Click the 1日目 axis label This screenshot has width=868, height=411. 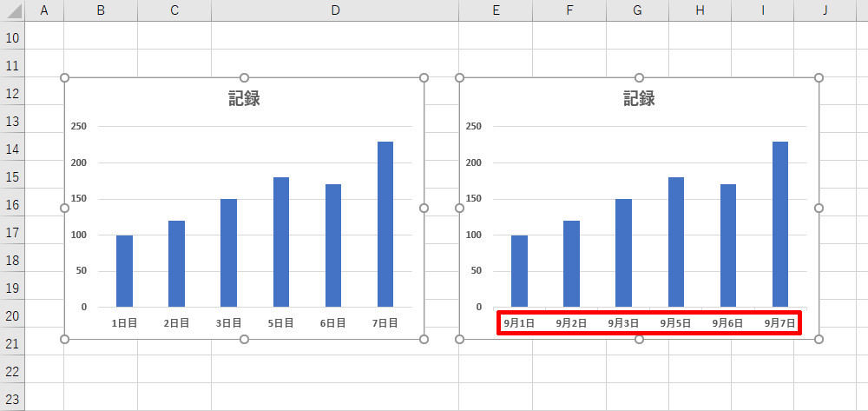(x=124, y=323)
